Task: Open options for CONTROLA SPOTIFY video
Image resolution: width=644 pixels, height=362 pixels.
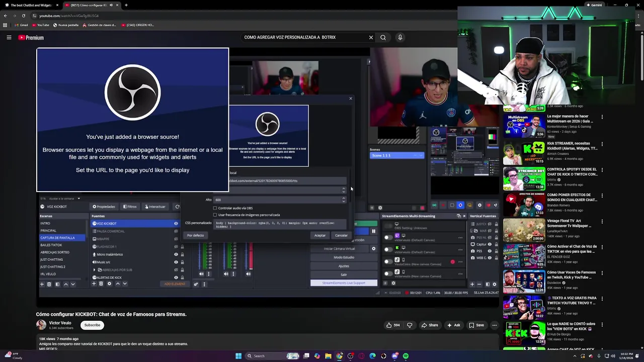Action: 602,170
